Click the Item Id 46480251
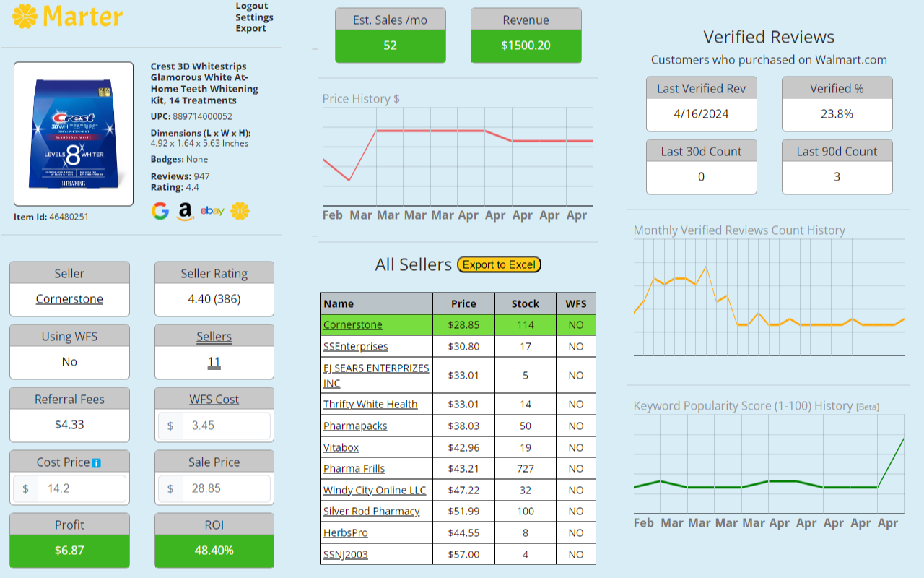Viewport: 924px width, 578px height. point(69,217)
